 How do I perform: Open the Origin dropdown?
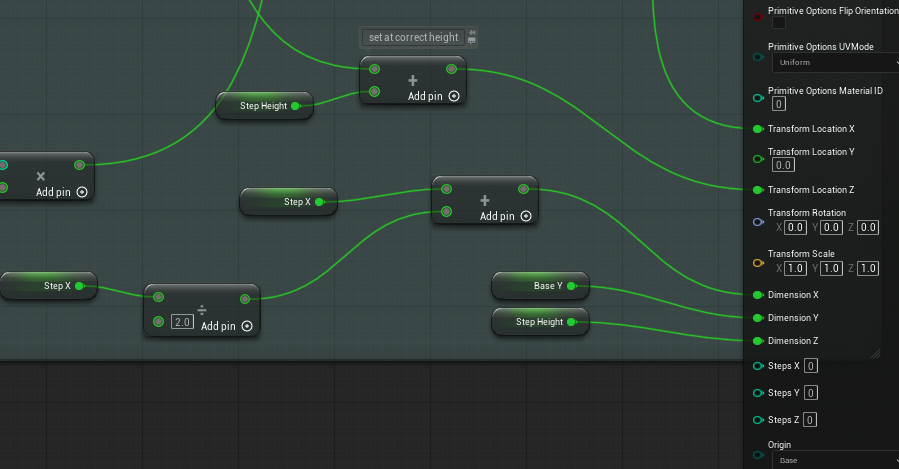coord(834,460)
